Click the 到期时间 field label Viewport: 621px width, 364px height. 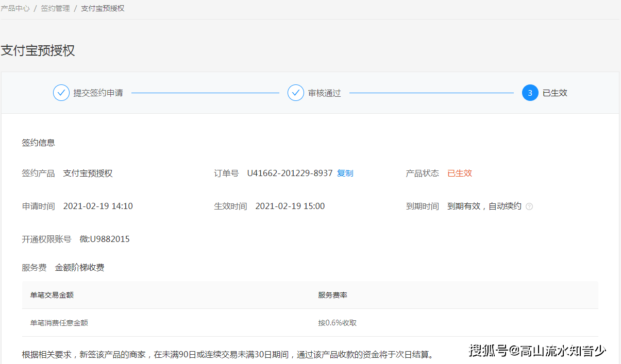point(423,206)
